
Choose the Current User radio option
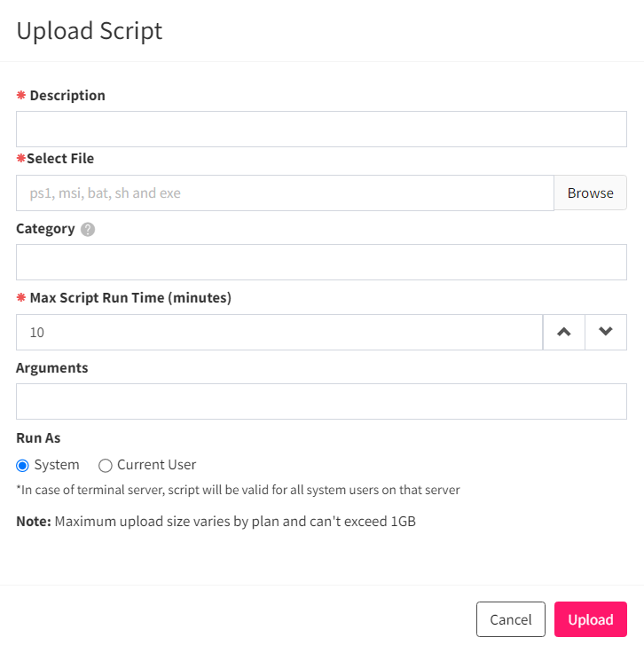[106, 465]
